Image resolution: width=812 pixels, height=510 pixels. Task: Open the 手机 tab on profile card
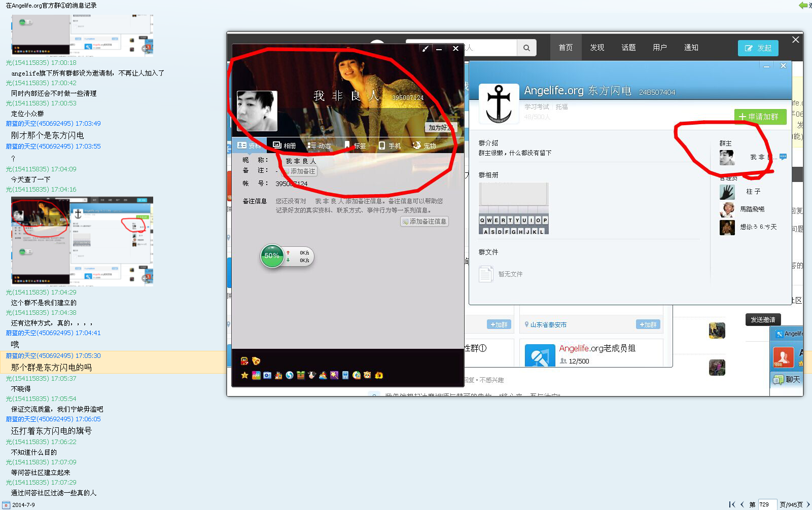390,145
